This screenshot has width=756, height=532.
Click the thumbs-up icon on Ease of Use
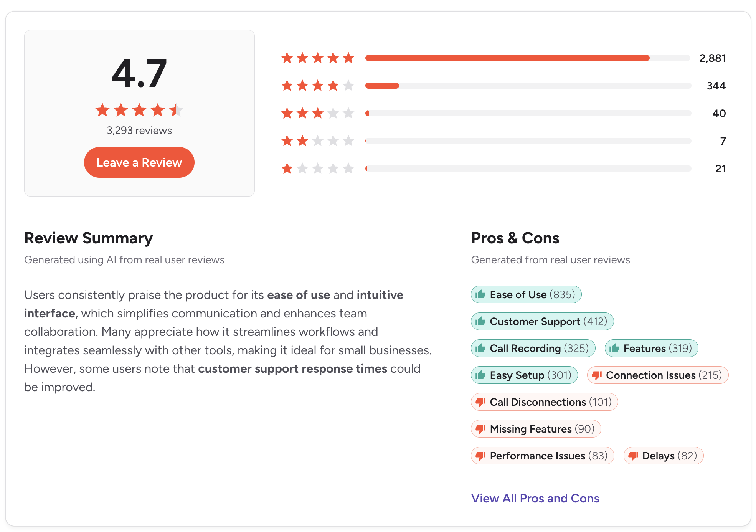[x=481, y=294]
